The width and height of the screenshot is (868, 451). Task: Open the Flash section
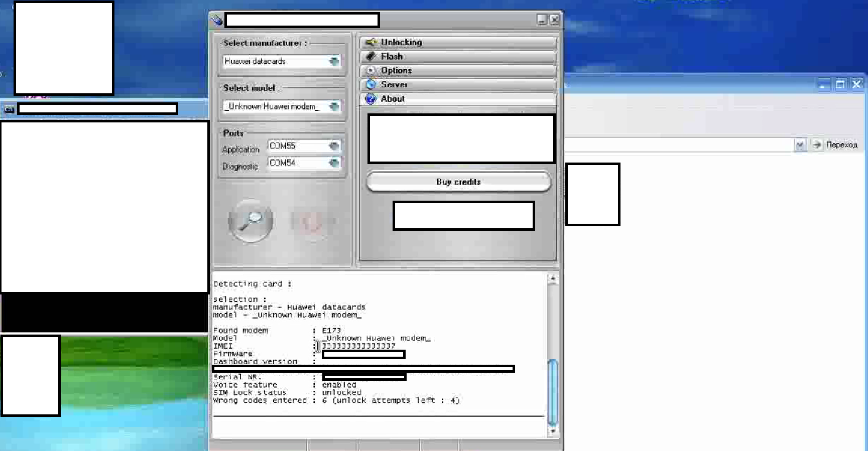click(x=458, y=56)
